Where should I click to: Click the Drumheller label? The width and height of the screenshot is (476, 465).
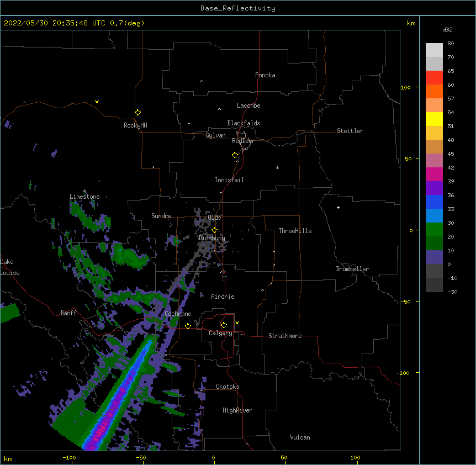pyautogui.click(x=352, y=269)
